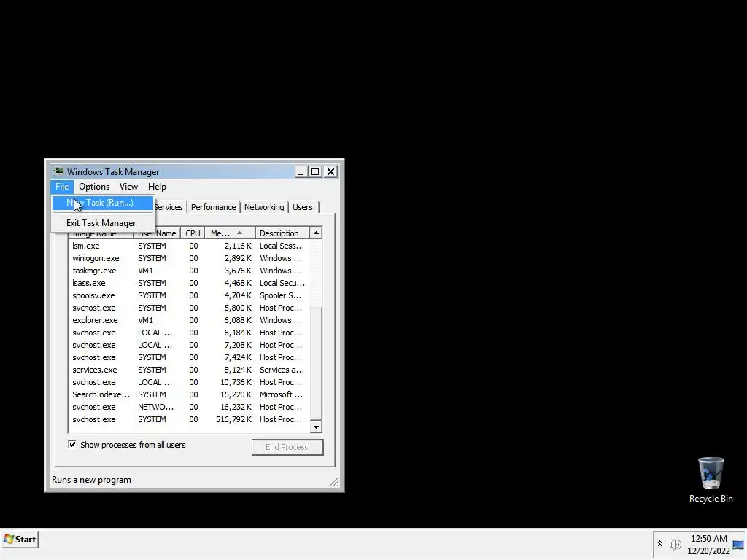Image resolution: width=747 pixels, height=560 pixels.
Task: Select New Task (Run...) menu entry
Action: (102, 203)
